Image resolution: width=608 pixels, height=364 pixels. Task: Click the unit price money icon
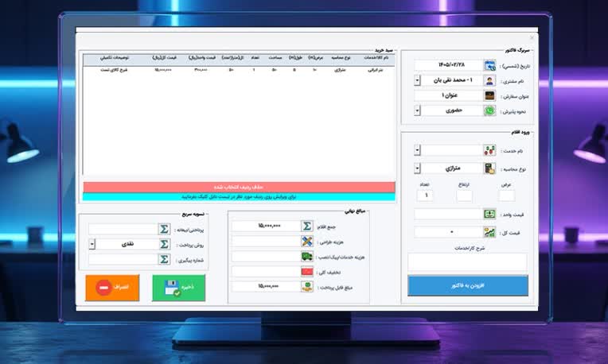[489, 214]
